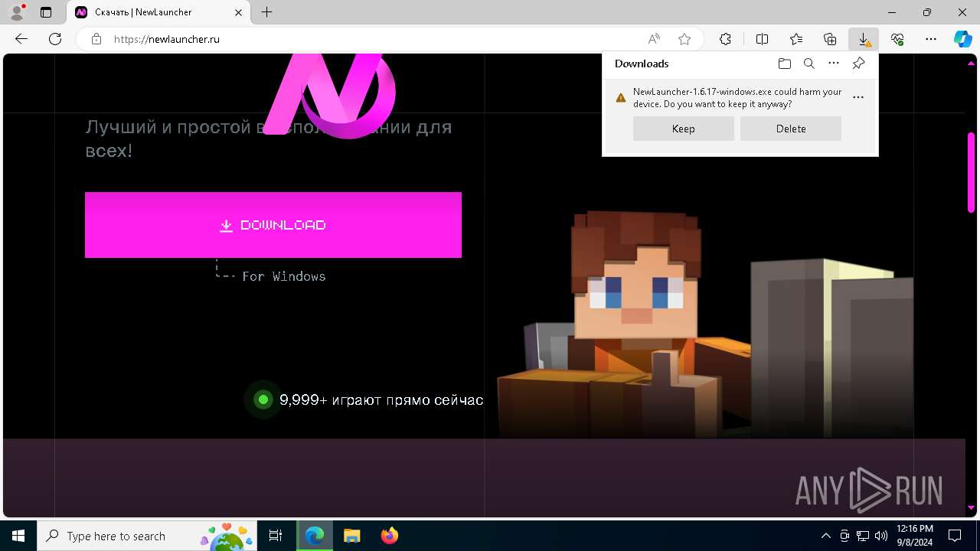Click the page vertical scrollbar thumb

click(971, 172)
